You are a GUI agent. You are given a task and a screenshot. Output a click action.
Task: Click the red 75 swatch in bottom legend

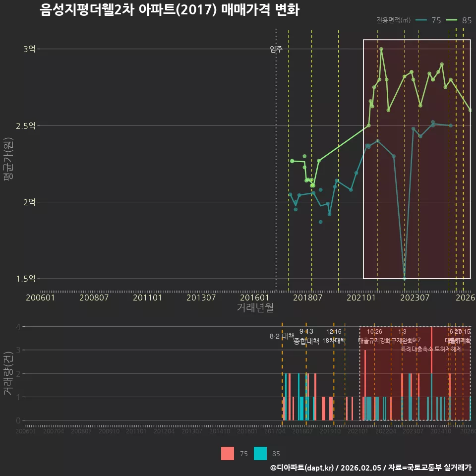tap(228, 454)
